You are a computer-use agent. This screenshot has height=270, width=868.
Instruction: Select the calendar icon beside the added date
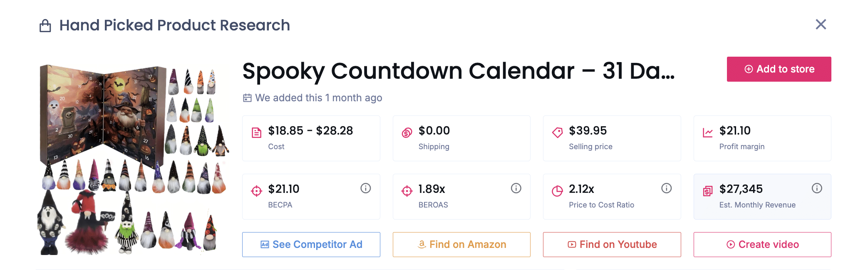point(247,98)
